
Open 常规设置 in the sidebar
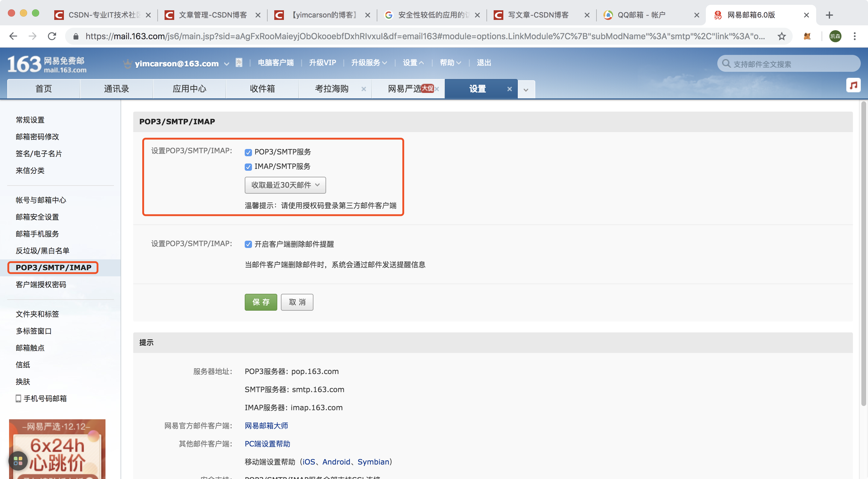click(x=30, y=120)
